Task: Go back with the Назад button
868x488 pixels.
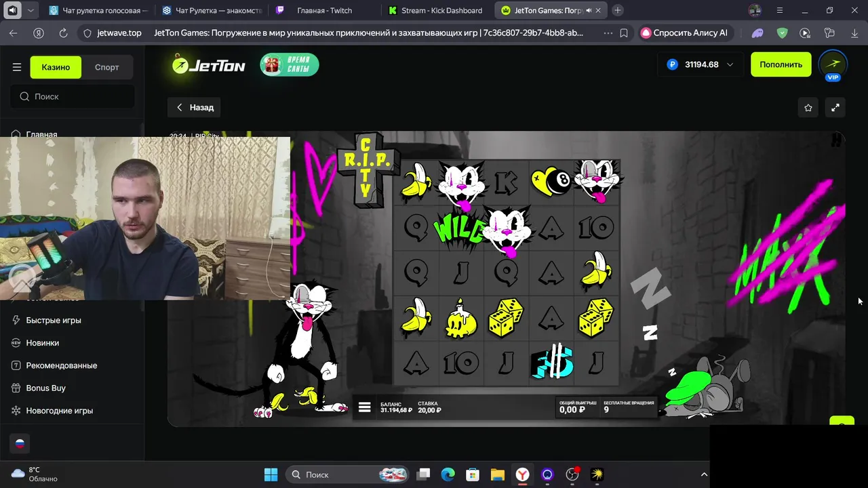Action: tap(195, 107)
